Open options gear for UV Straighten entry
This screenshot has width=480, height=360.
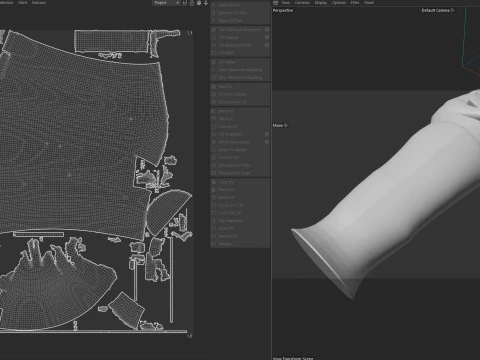[x=267, y=134]
